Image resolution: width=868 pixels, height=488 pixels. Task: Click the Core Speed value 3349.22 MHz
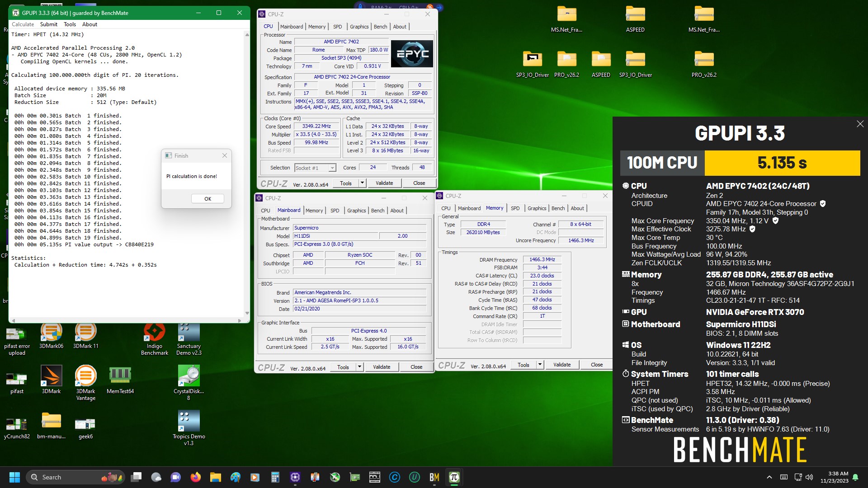tap(316, 127)
